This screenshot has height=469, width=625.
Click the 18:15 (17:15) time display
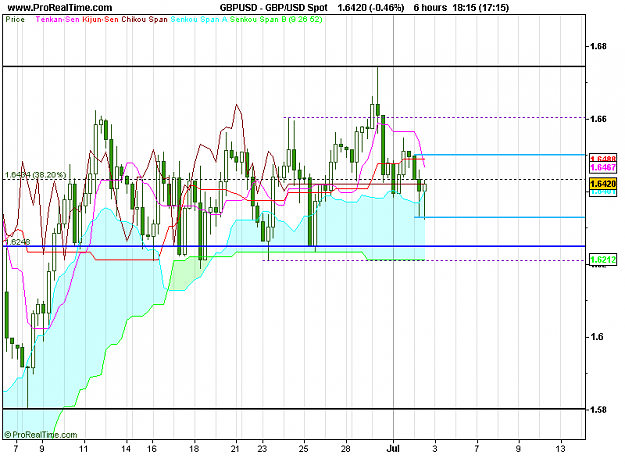pyautogui.click(x=480, y=8)
